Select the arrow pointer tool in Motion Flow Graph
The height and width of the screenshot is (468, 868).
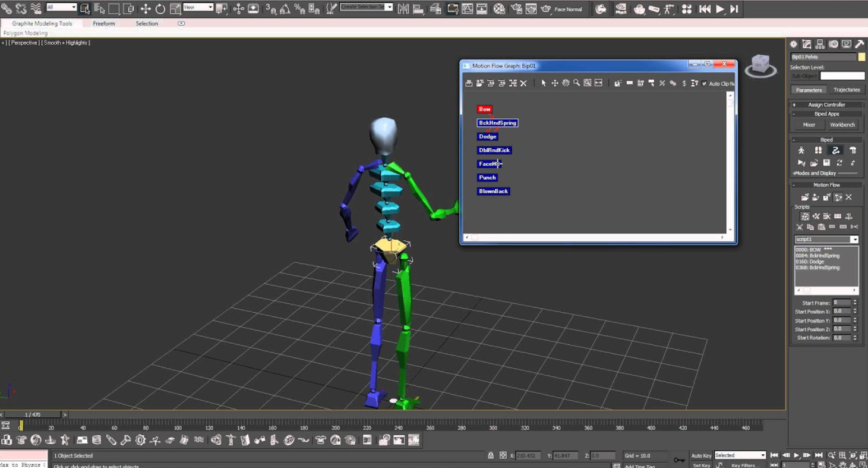point(543,83)
